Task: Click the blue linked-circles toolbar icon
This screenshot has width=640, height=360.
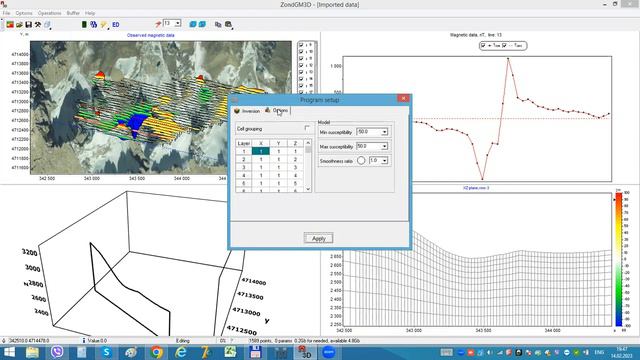Action: coord(93,24)
